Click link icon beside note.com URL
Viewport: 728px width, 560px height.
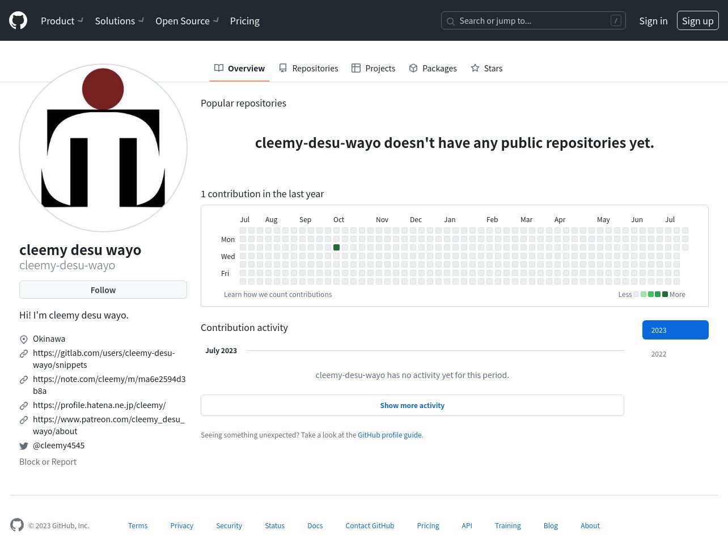click(24, 380)
